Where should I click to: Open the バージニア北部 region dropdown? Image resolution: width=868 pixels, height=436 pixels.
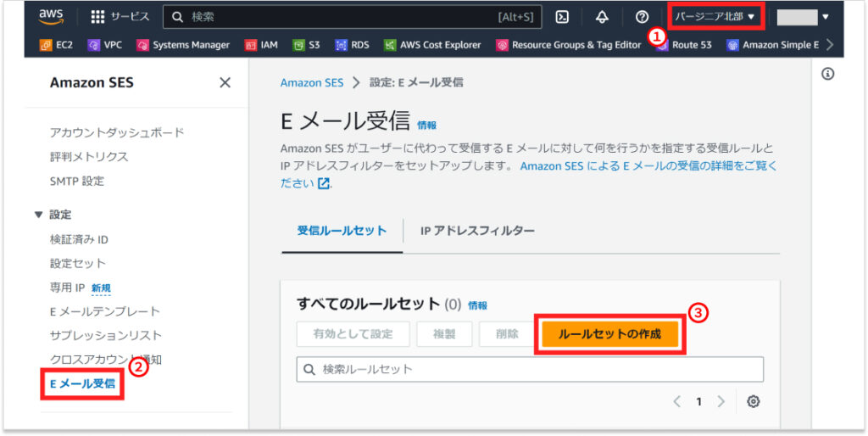[x=715, y=17]
